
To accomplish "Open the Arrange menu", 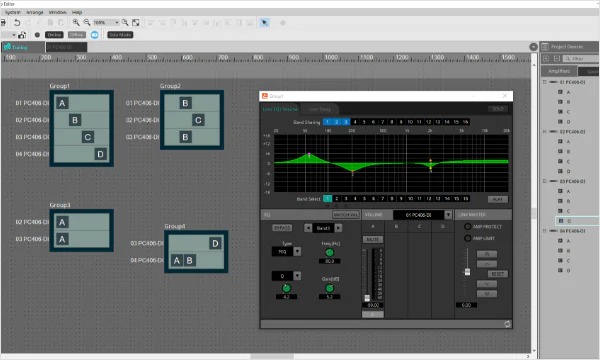I will (x=35, y=12).
